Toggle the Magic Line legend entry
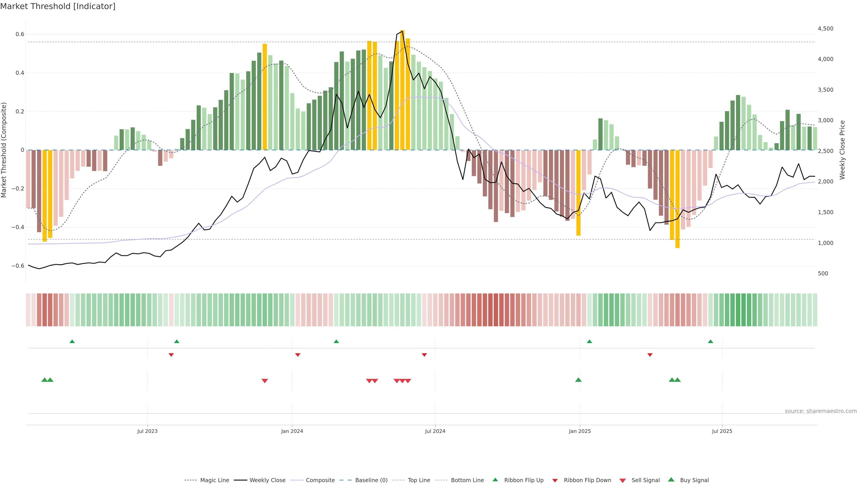The image size is (868, 488). click(x=214, y=480)
